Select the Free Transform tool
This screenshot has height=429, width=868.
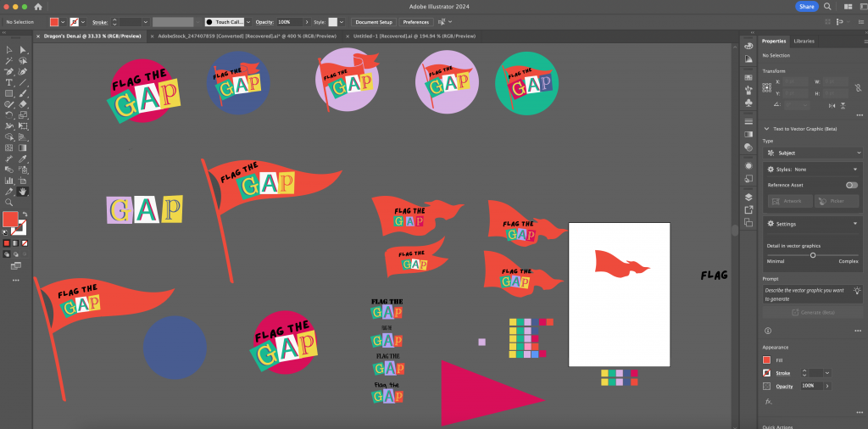pyautogui.click(x=23, y=126)
